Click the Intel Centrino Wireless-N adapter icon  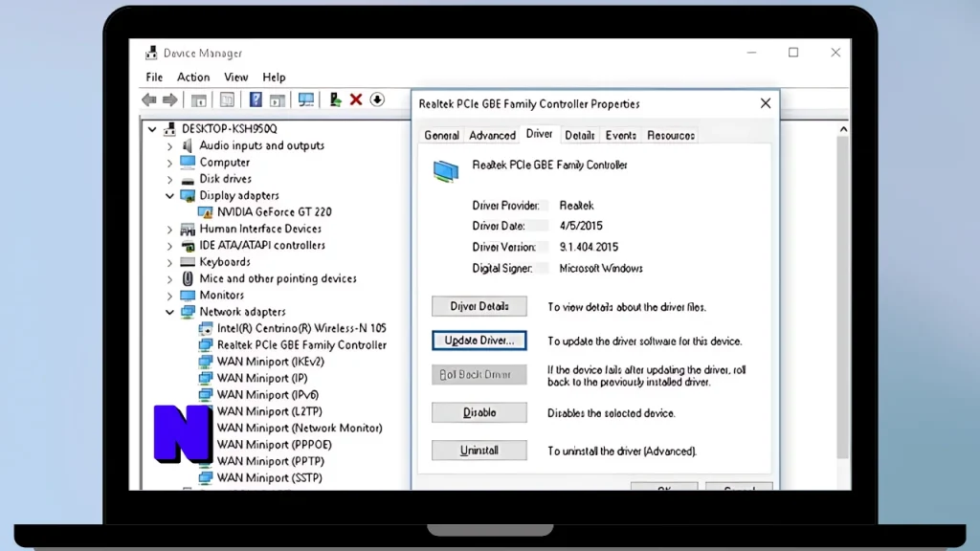point(205,328)
